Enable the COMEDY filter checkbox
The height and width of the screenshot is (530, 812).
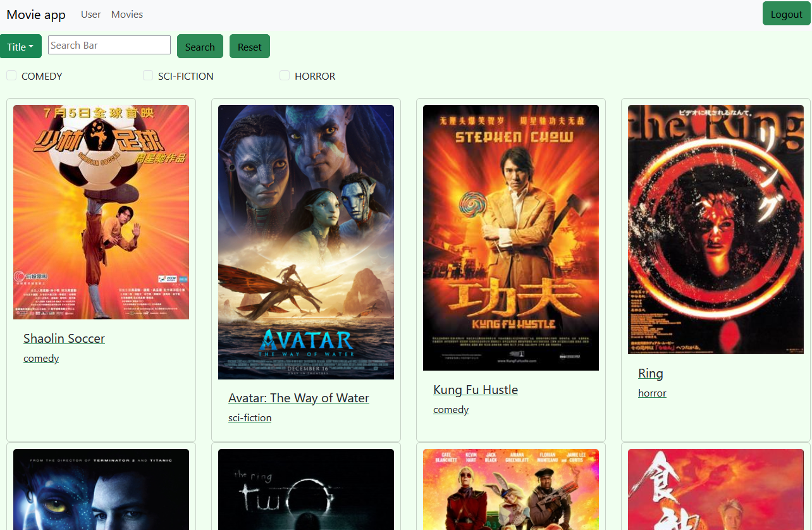11,75
